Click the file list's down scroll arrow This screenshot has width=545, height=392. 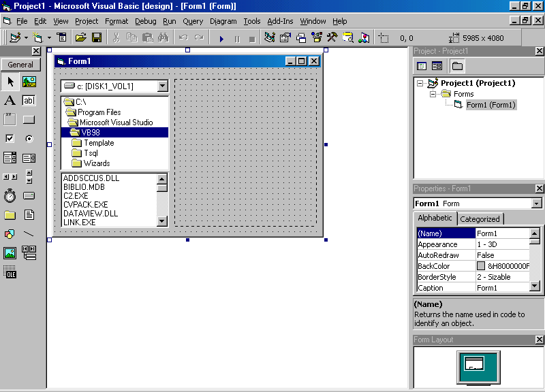pyautogui.click(x=162, y=221)
